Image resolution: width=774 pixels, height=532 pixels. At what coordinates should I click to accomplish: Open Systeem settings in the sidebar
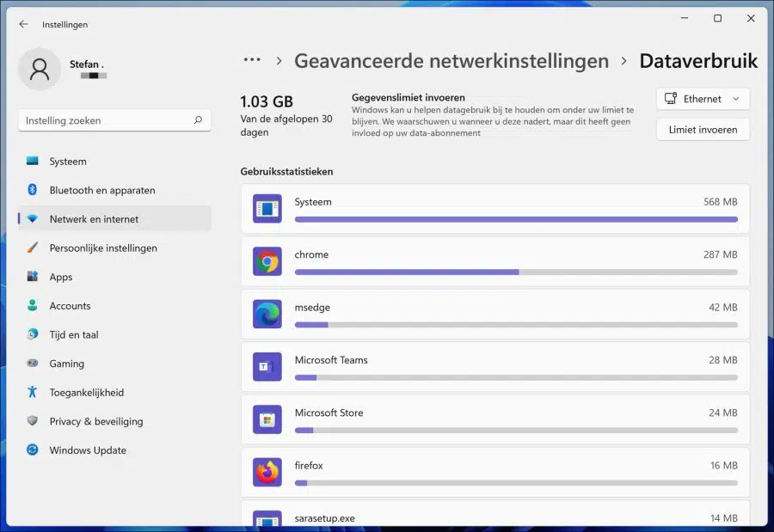(114, 162)
